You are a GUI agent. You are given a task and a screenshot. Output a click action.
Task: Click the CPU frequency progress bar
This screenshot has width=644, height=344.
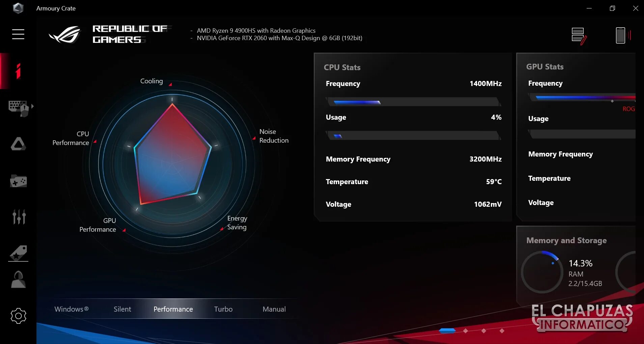point(414,102)
